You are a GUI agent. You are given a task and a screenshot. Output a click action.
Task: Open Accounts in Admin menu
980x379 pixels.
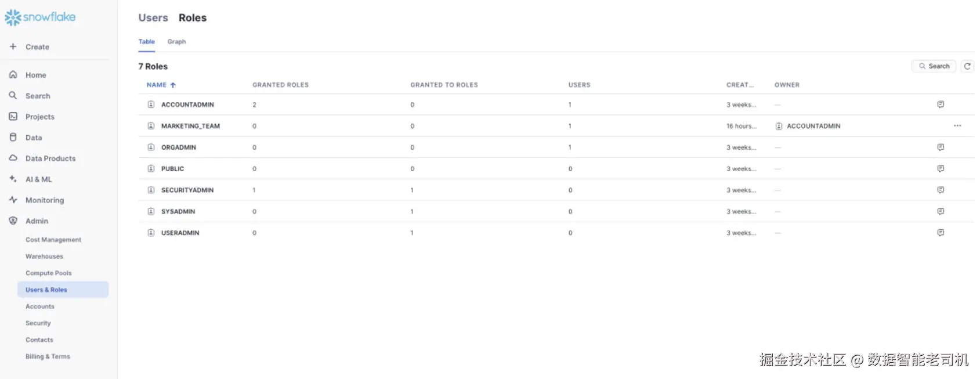[40, 306]
